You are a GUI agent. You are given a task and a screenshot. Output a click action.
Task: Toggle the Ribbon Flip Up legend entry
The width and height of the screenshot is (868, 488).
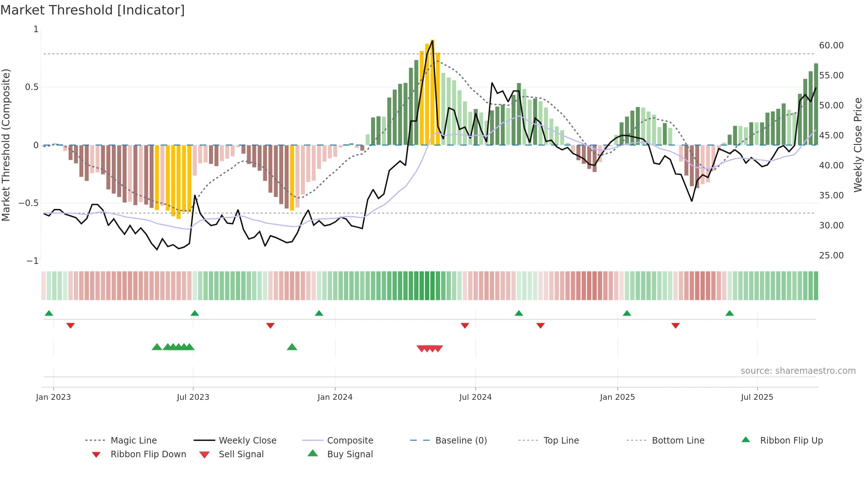(782, 440)
